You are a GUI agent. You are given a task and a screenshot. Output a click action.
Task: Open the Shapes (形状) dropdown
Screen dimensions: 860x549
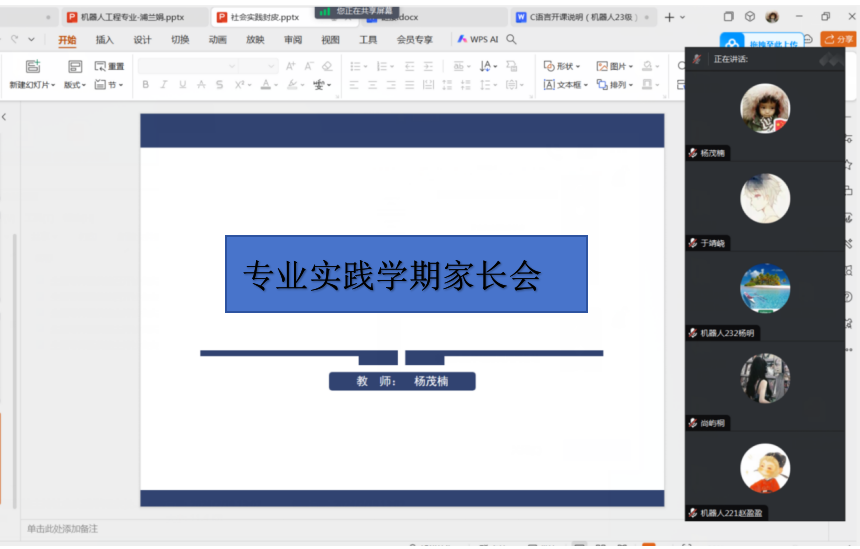563,66
